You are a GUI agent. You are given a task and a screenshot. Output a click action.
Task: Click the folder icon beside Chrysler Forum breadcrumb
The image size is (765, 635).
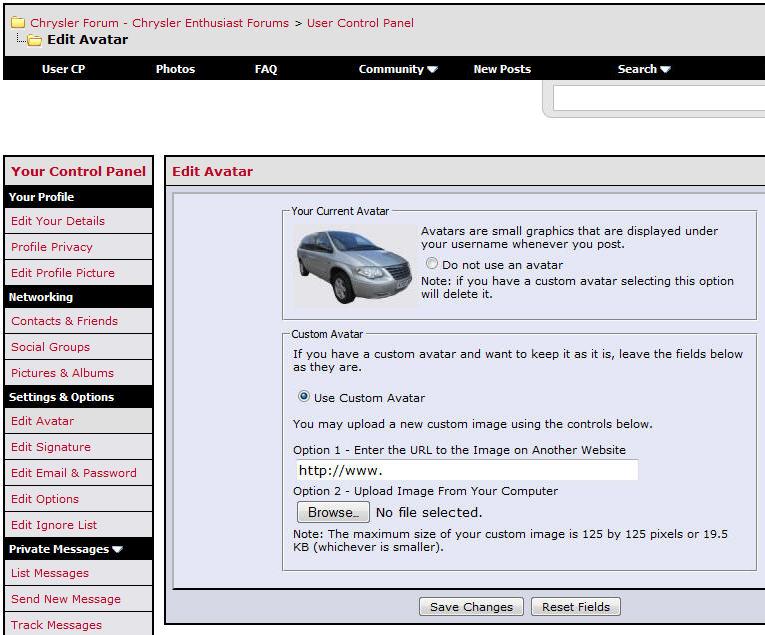tap(17, 23)
